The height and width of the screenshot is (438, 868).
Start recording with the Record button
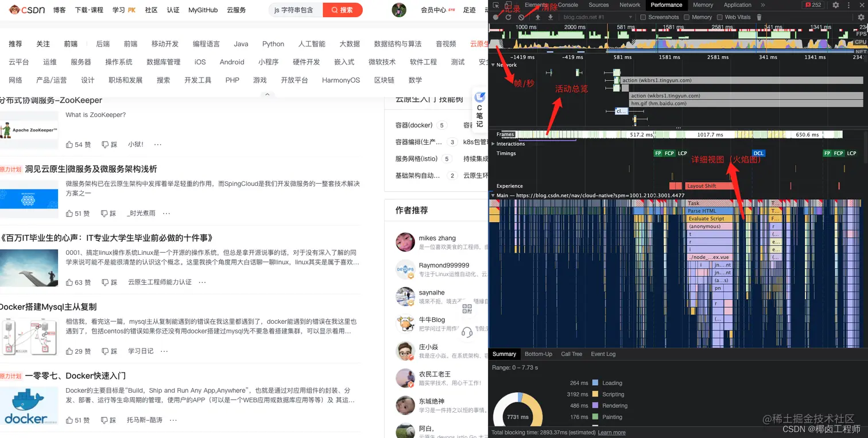coord(496,17)
